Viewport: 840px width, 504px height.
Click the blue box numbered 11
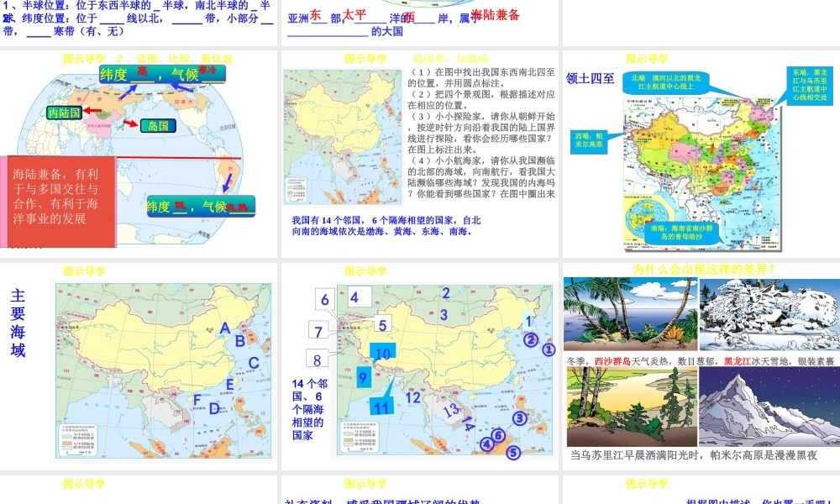coord(381,407)
